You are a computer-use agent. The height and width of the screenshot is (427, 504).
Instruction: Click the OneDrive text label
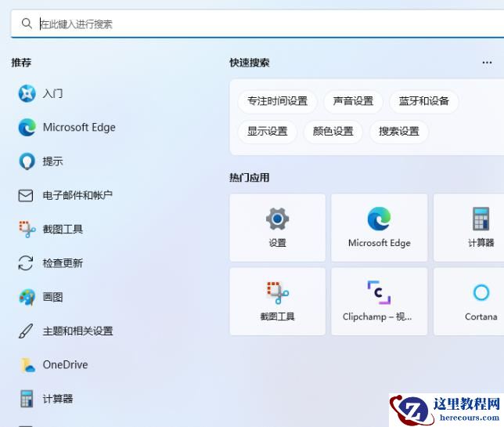[65, 365]
